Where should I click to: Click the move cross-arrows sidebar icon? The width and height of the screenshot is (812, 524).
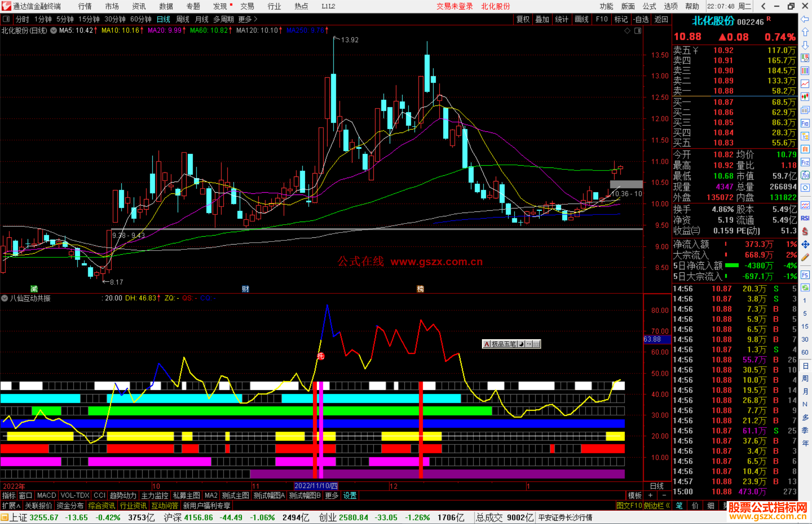(x=805, y=245)
